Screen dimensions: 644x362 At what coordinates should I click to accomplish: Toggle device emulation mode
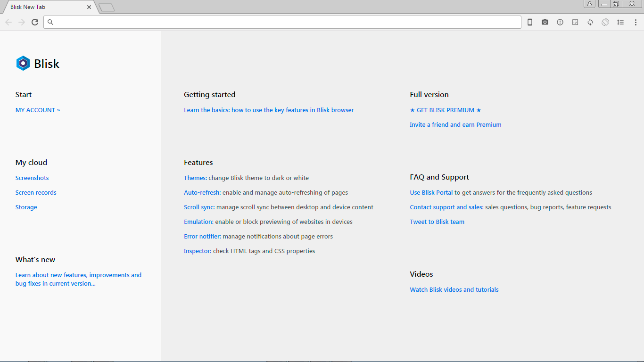529,22
